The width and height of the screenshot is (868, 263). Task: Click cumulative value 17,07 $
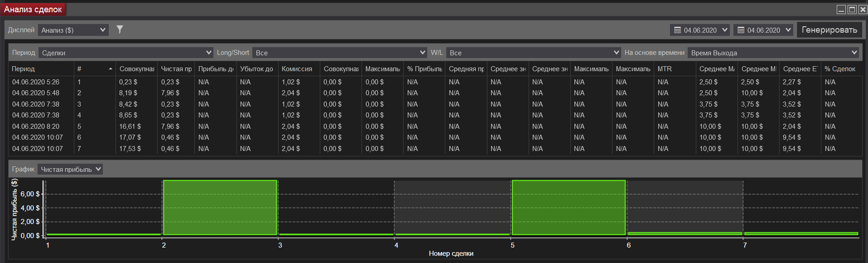pyautogui.click(x=130, y=137)
